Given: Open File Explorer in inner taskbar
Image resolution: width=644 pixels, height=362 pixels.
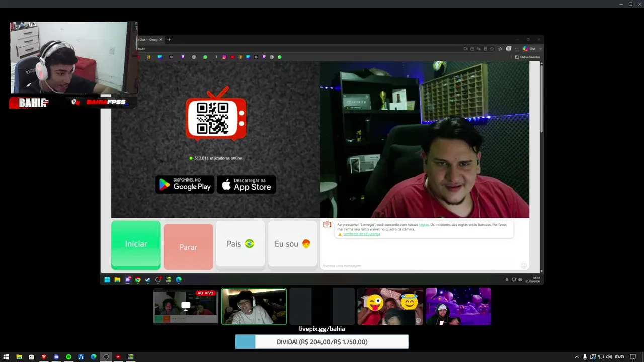Looking at the screenshot, I should click(117, 280).
